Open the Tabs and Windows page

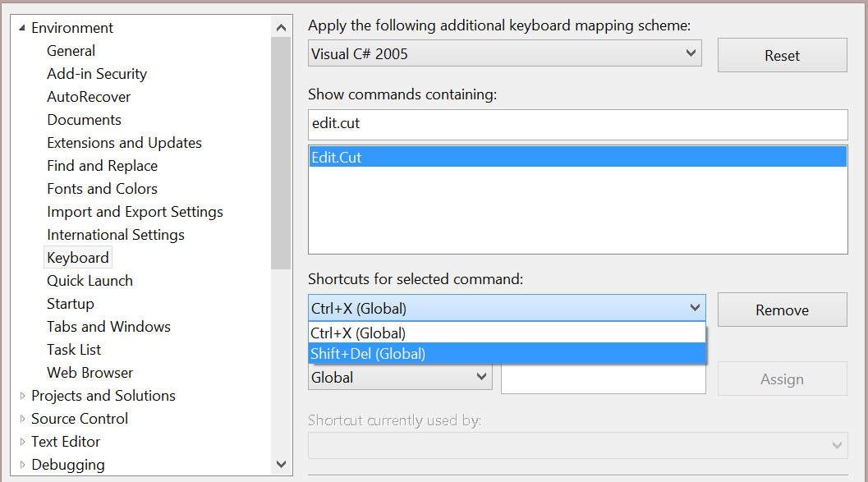point(108,327)
